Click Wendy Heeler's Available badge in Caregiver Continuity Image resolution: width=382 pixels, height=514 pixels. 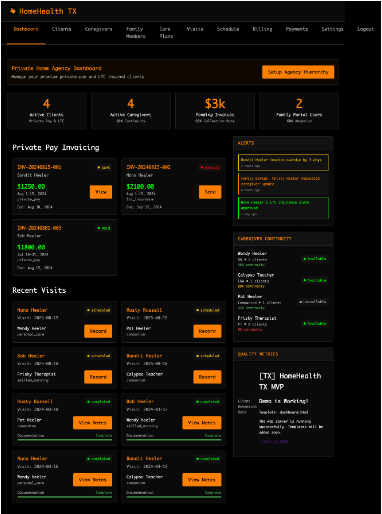(x=315, y=259)
